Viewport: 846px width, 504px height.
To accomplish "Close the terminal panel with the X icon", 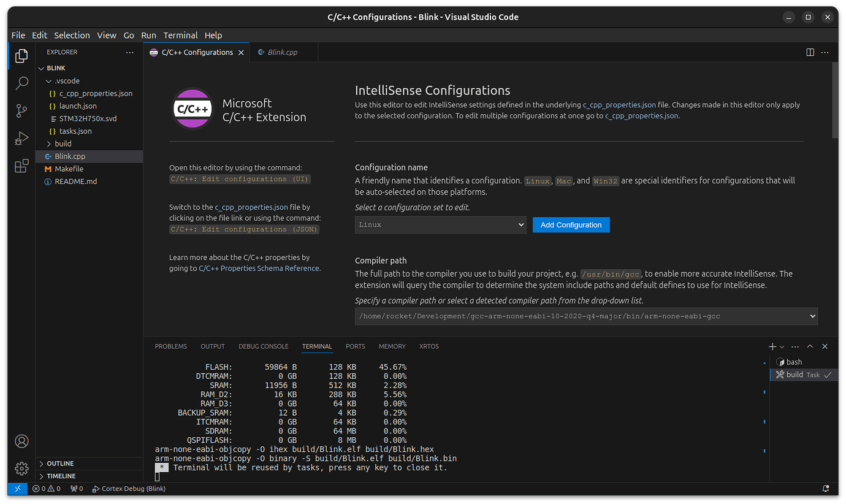I will pyautogui.click(x=825, y=346).
